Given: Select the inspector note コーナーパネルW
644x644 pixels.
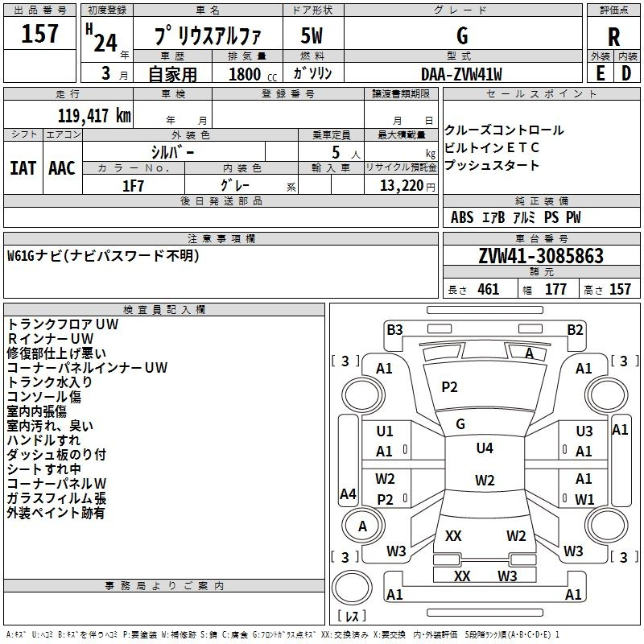Looking at the screenshot, I should click(56, 484).
